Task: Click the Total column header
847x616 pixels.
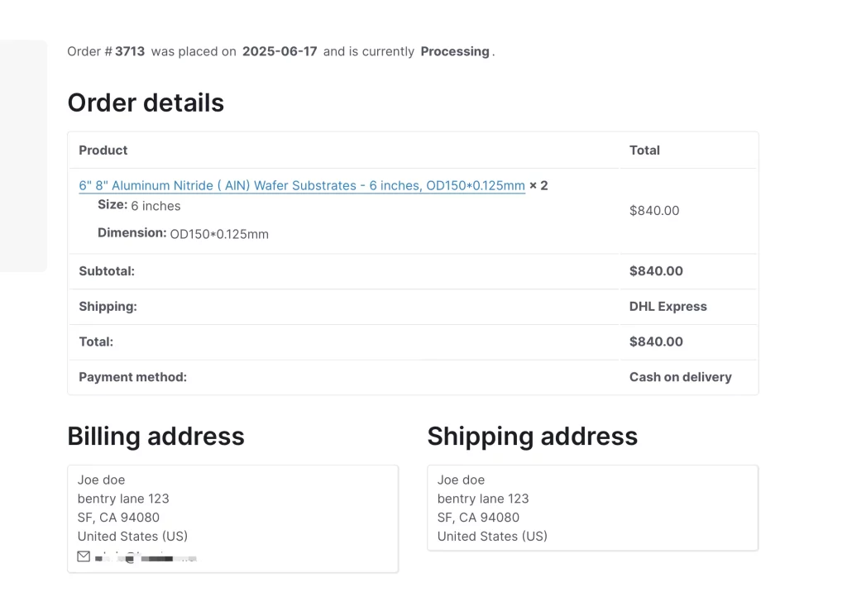Action: pos(644,150)
